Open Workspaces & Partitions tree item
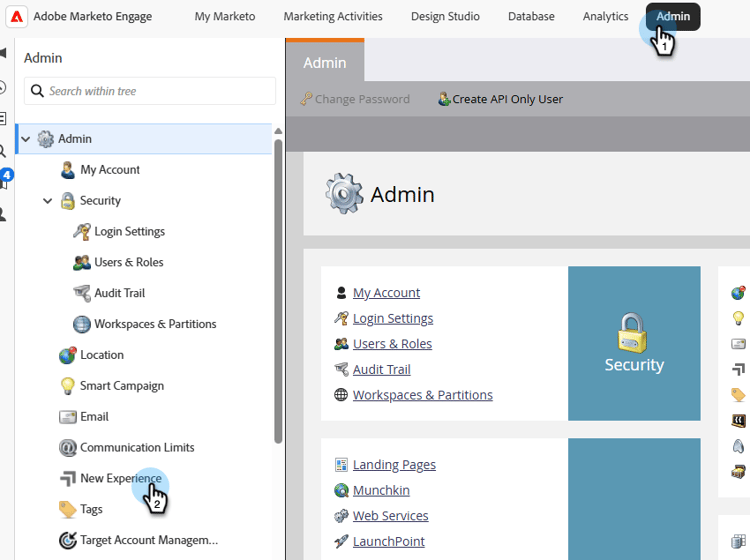 tap(155, 324)
